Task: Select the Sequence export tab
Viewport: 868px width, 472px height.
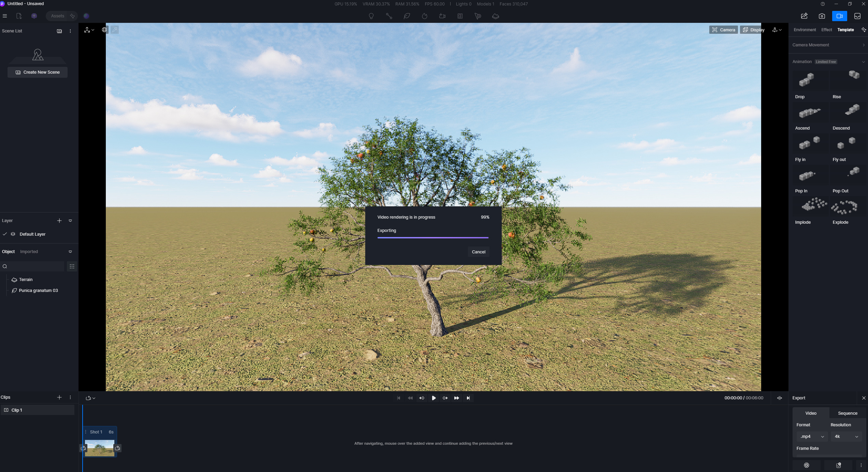Action: 847,413
